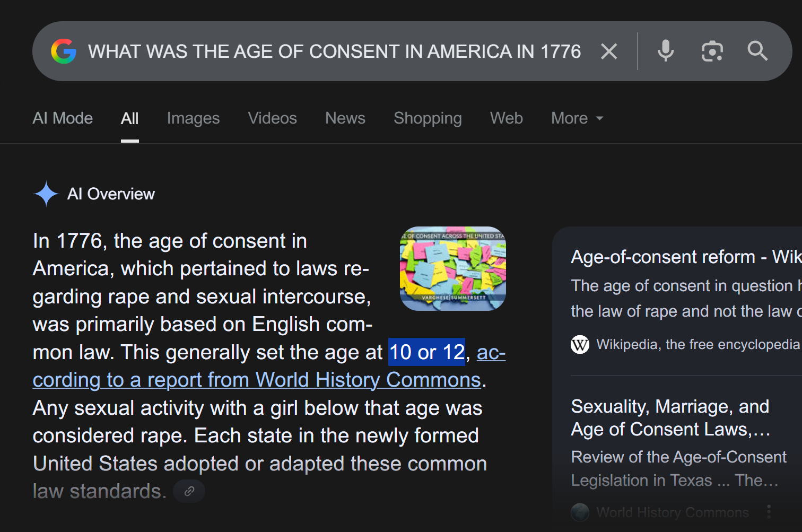Open the age of consent map thumbnail

click(452, 268)
